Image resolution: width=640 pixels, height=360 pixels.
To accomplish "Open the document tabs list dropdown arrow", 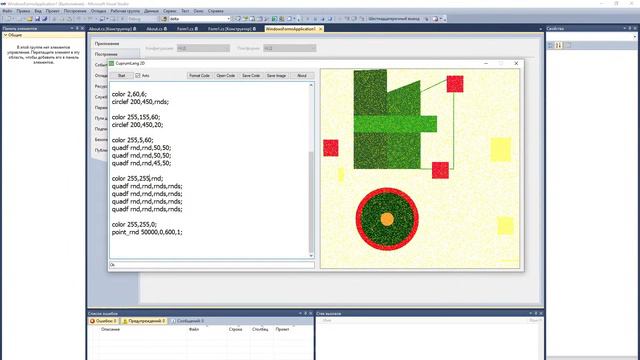I will (541, 29).
